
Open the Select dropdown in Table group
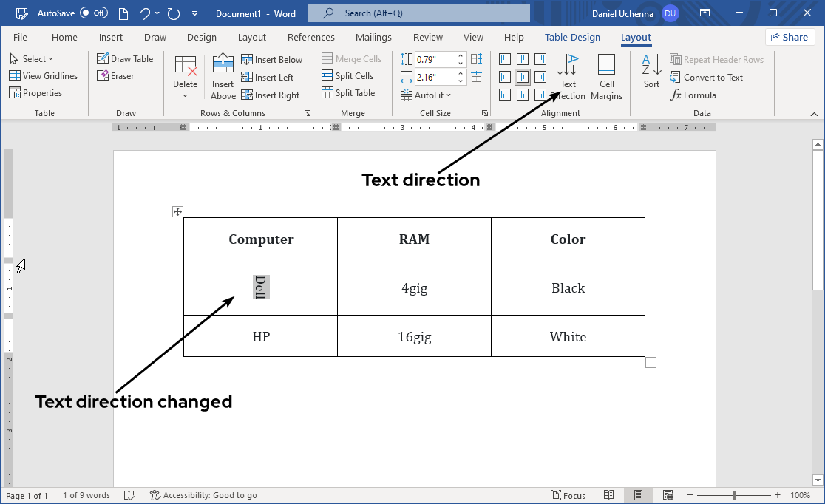[33, 58]
